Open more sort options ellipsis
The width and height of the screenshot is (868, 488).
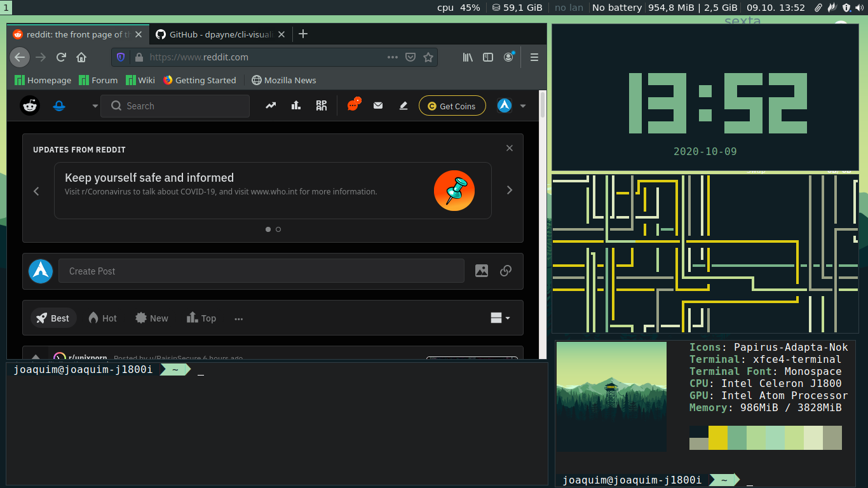[x=239, y=319]
